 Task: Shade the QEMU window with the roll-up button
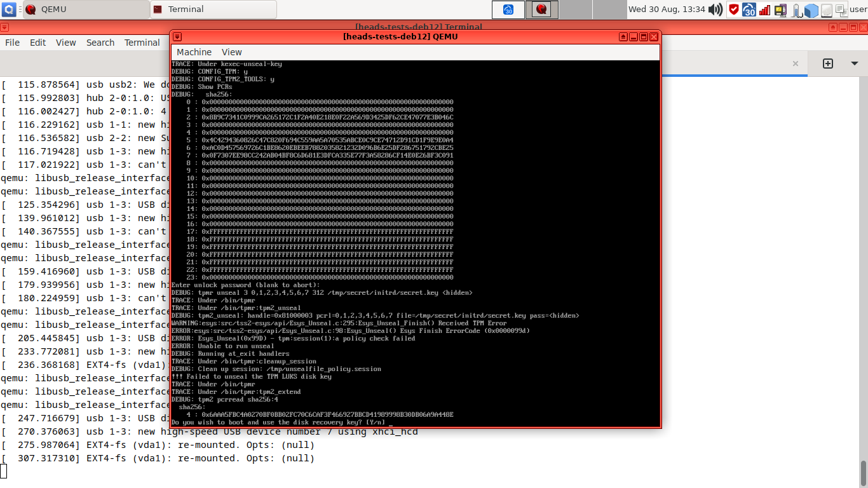pyautogui.click(x=623, y=37)
